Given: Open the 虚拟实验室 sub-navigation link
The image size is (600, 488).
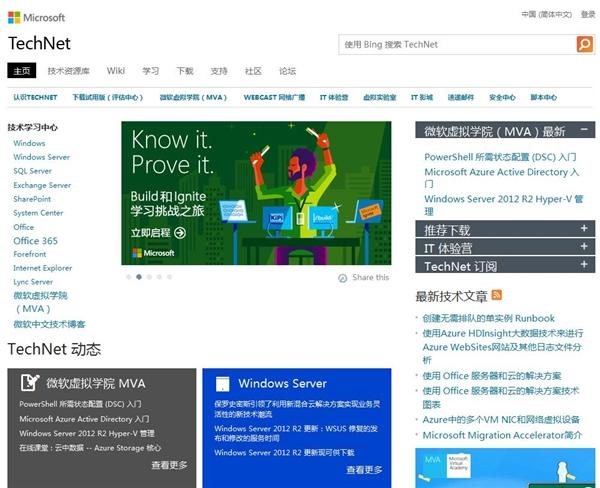Looking at the screenshot, I should (x=380, y=97).
